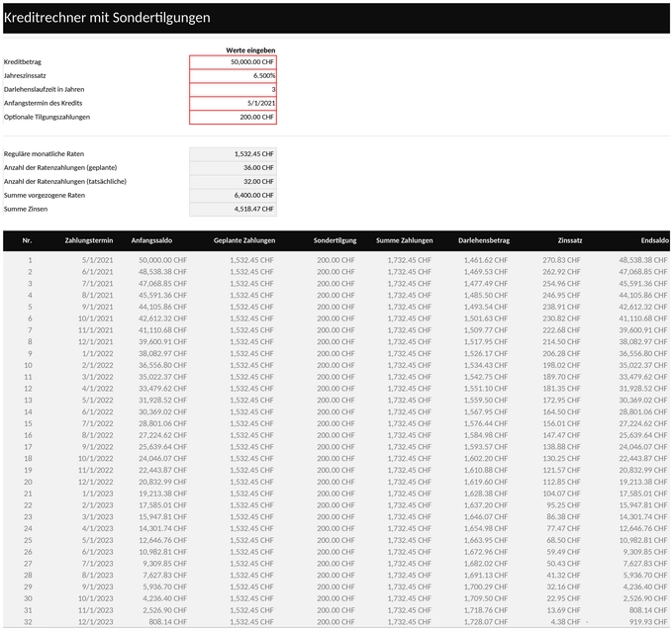Select the Endsaldo cell 30,369.02 CHF
672x631 pixels.
point(643,400)
